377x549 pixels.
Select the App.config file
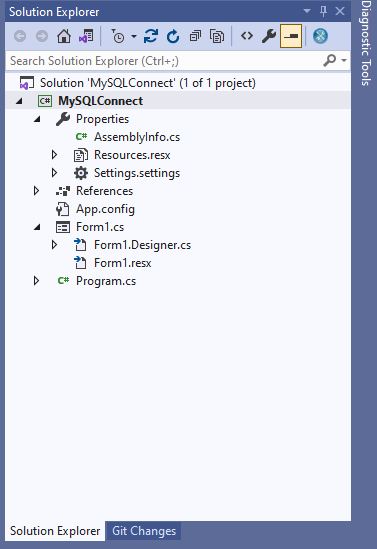(x=105, y=209)
